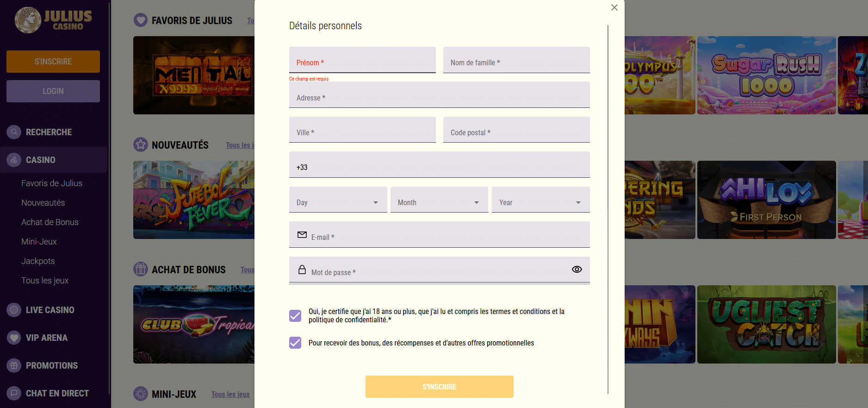Screen dimensions: 868x408
Task: Uncheck the 18 years terms certification checkbox
Action: click(295, 316)
